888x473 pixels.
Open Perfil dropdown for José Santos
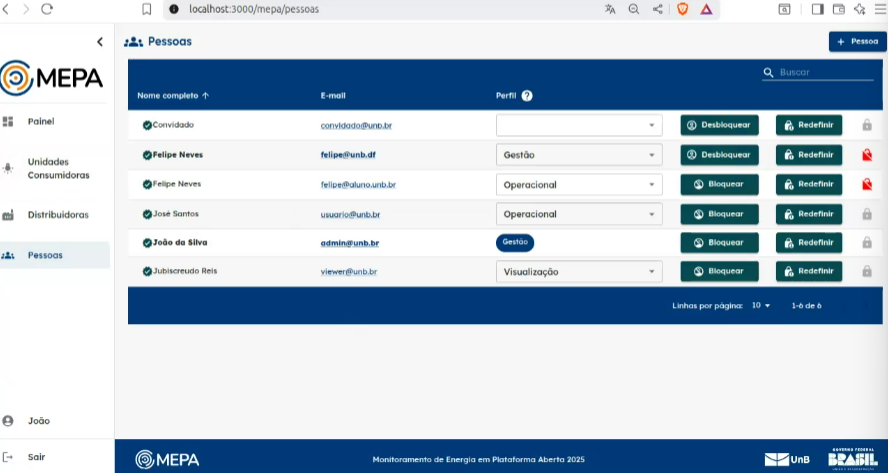(x=579, y=214)
